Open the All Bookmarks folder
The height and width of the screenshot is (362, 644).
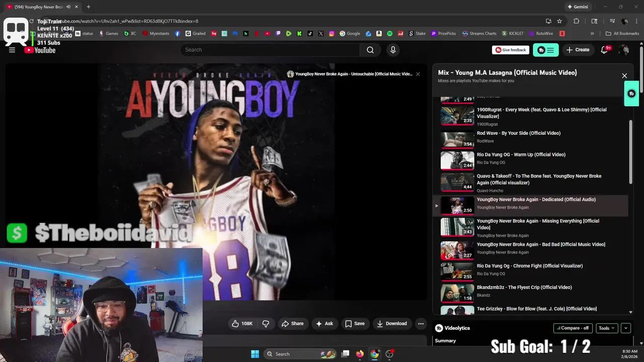[x=622, y=34]
